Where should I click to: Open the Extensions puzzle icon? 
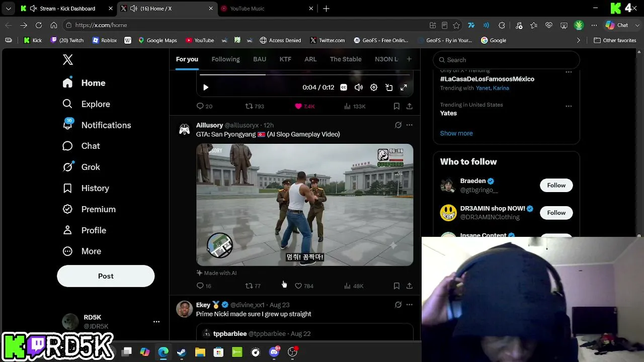[x=502, y=25]
